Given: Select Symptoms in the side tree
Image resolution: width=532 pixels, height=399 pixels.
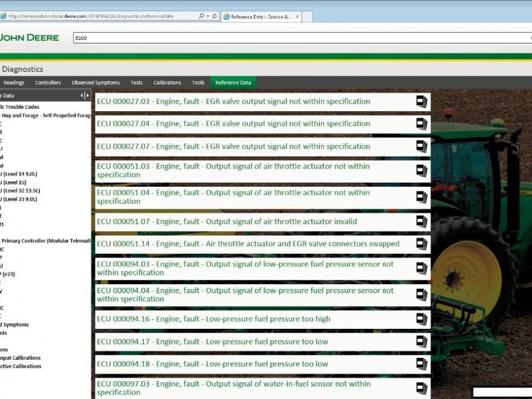Looking at the screenshot, I should [15, 325].
